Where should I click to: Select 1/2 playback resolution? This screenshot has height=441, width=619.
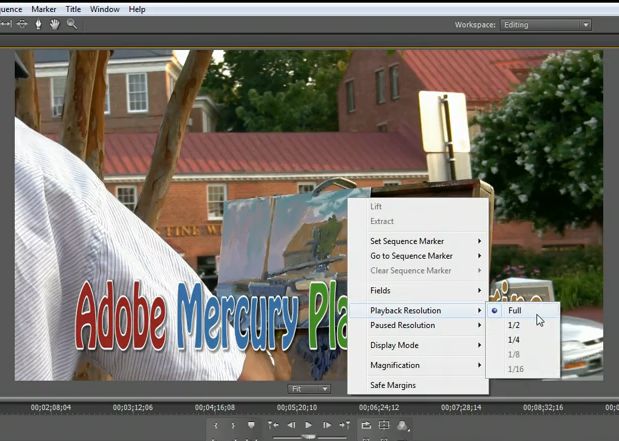click(x=523, y=325)
